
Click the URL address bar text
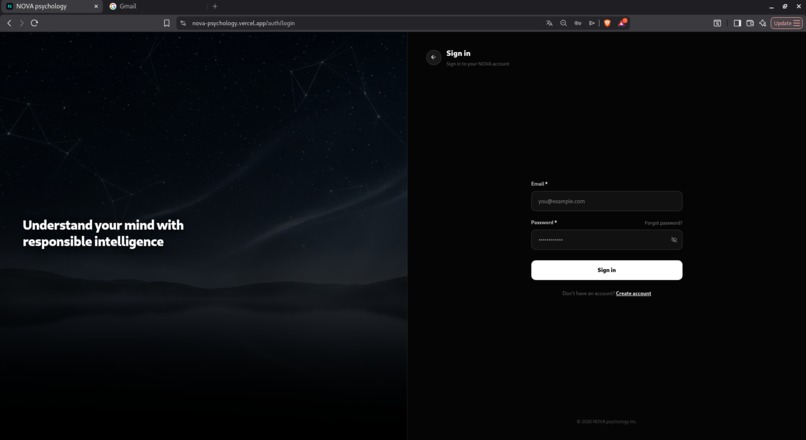coord(243,23)
